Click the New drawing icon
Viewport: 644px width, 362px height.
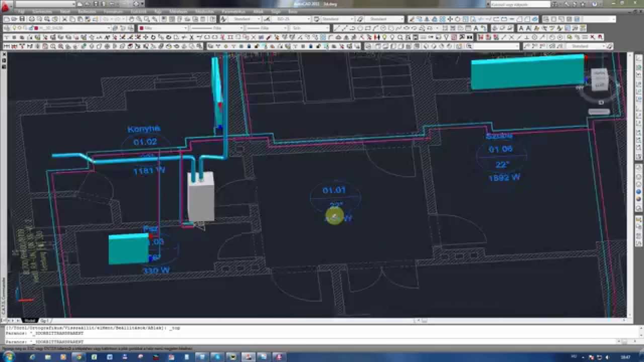7,19
